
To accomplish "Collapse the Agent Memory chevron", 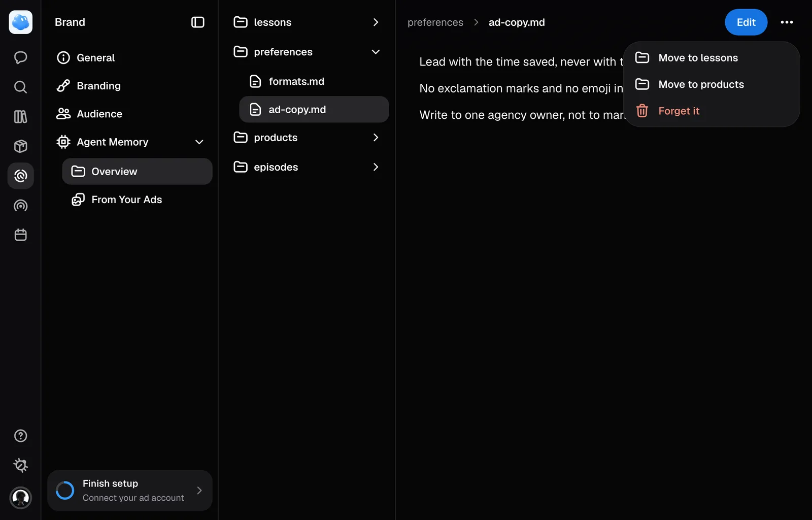I will (x=199, y=142).
